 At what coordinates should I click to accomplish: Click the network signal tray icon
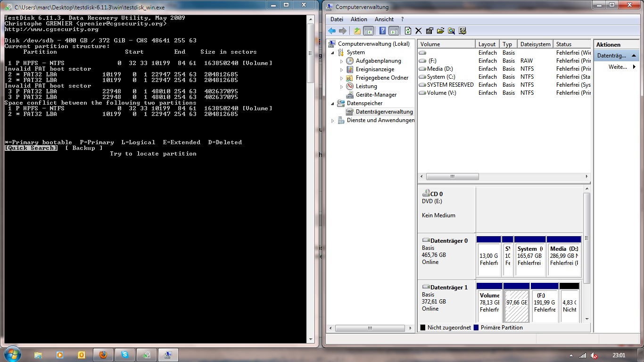[x=583, y=355]
